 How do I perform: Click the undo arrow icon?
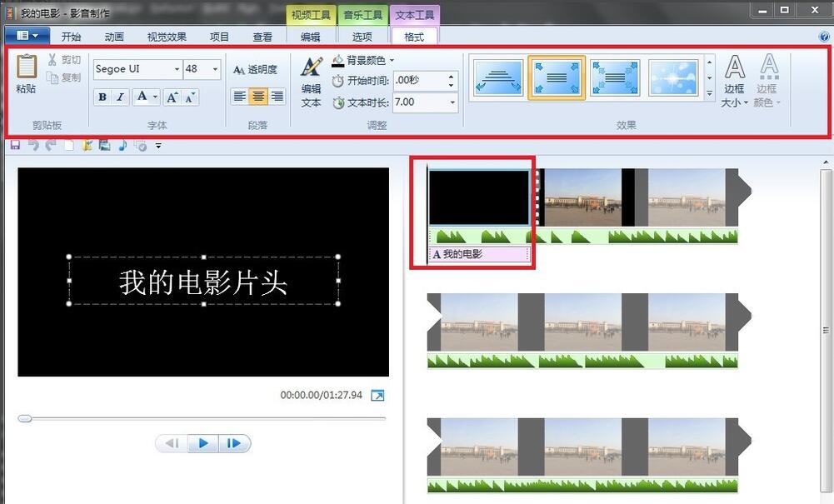(33, 145)
